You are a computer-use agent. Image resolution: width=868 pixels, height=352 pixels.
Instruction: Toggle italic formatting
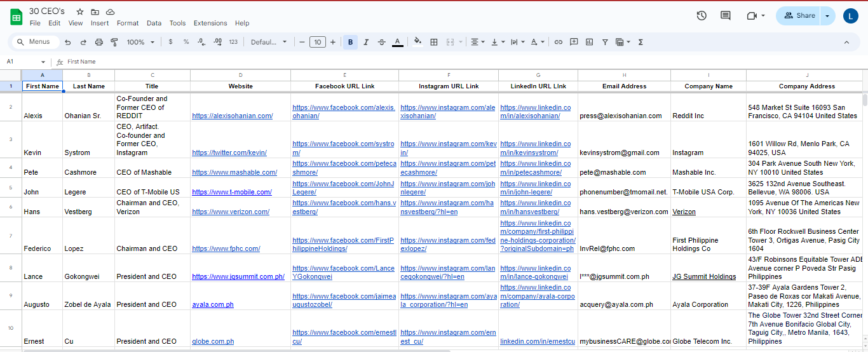366,42
